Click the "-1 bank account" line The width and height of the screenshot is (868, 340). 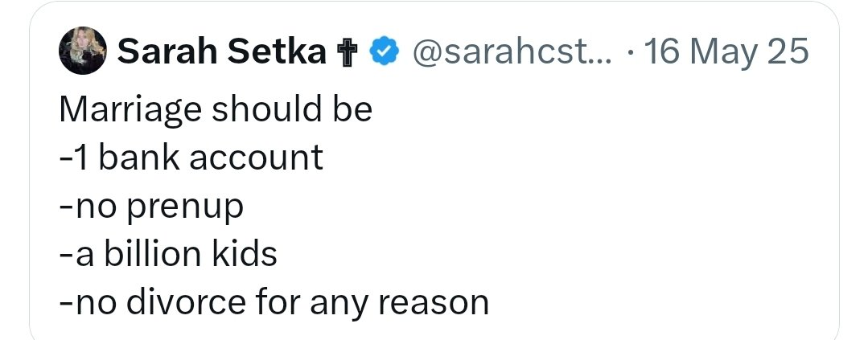click(191, 158)
